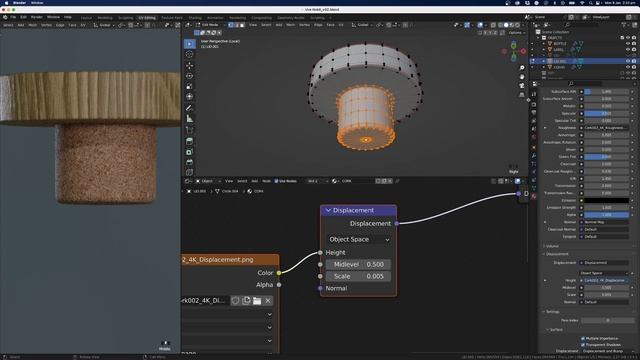This screenshot has width=640, height=360.
Task: Toggle the Transparent Shadows checkbox
Action: [x=583, y=345]
